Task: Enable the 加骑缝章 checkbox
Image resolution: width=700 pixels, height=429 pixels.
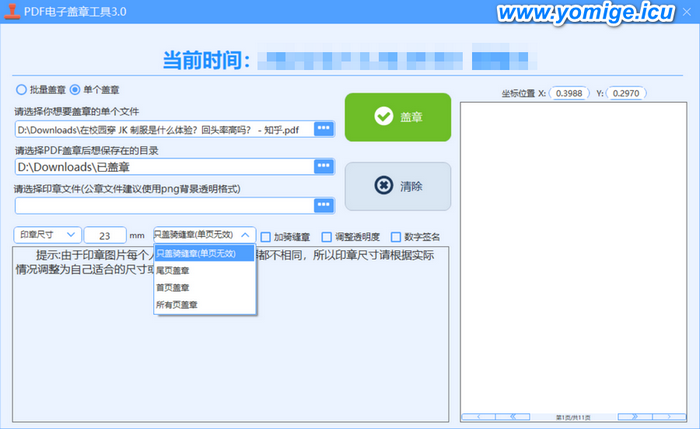Action: [266, 237]
